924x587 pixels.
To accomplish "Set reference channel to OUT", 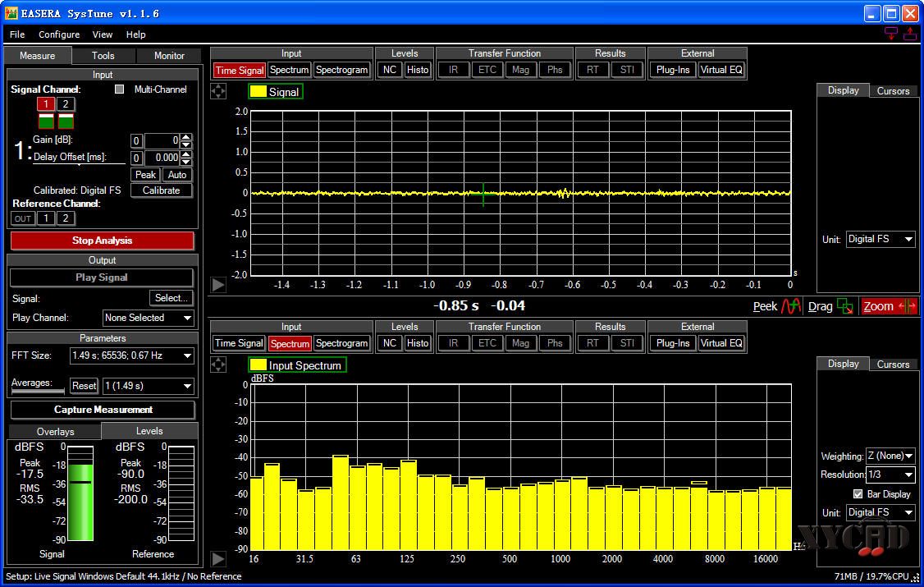I will coord(23,218).
